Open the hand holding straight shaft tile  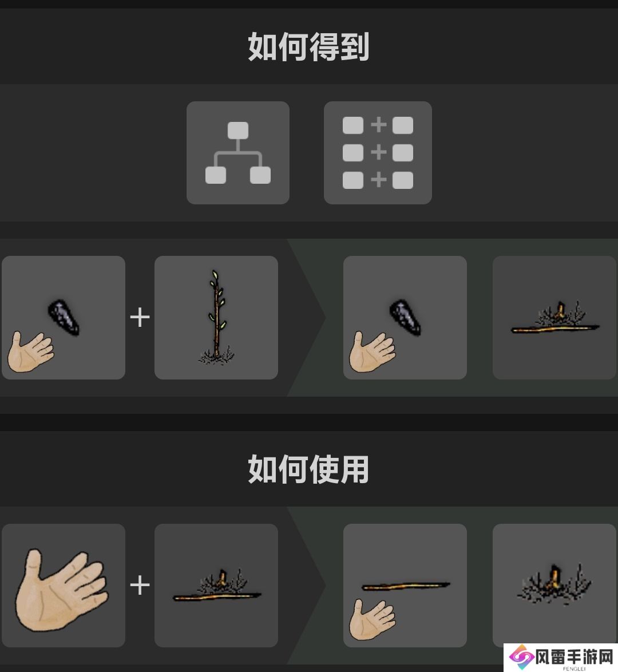coord(405,586)
